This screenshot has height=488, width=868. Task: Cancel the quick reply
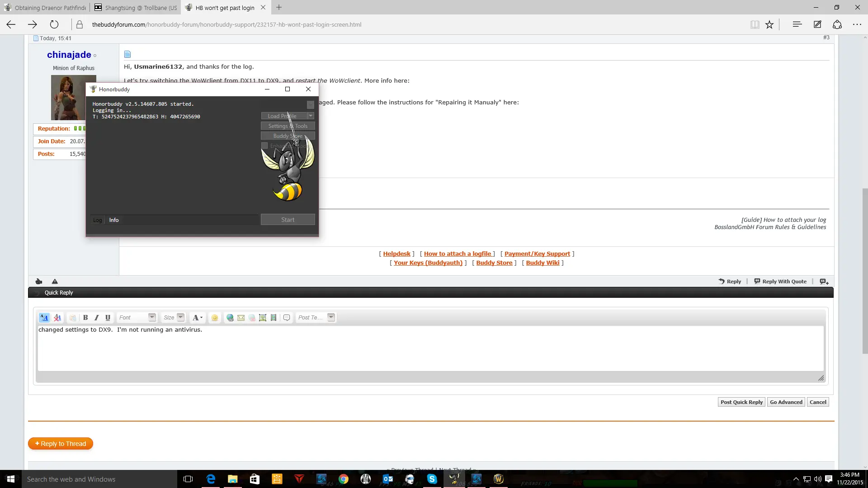818,402
